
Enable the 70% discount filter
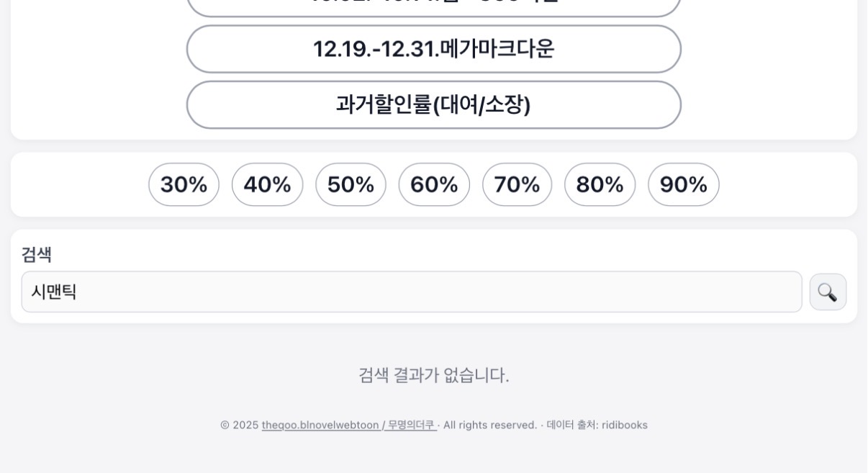pos(517,185)
